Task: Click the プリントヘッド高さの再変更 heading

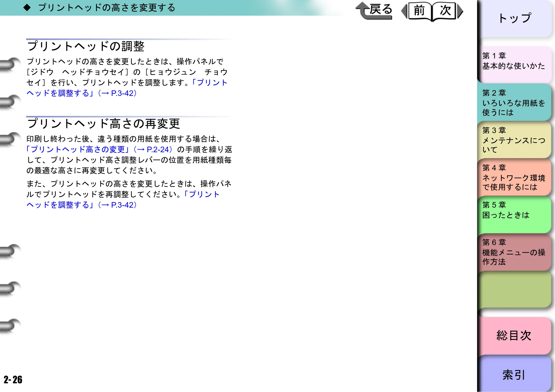Action: coord(104,123)
